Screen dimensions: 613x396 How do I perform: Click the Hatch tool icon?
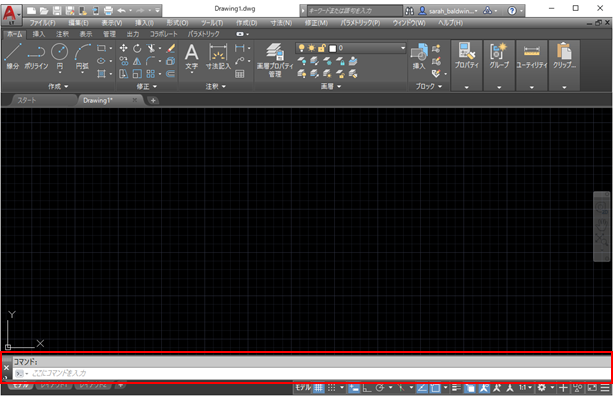pyautogui.click(x=101, y=73)
